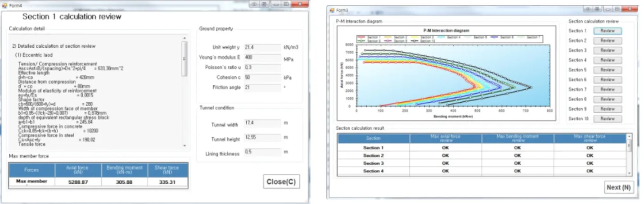Select the Section 1 row in the result table
644x204 pixels.
[x=482, y=148]
